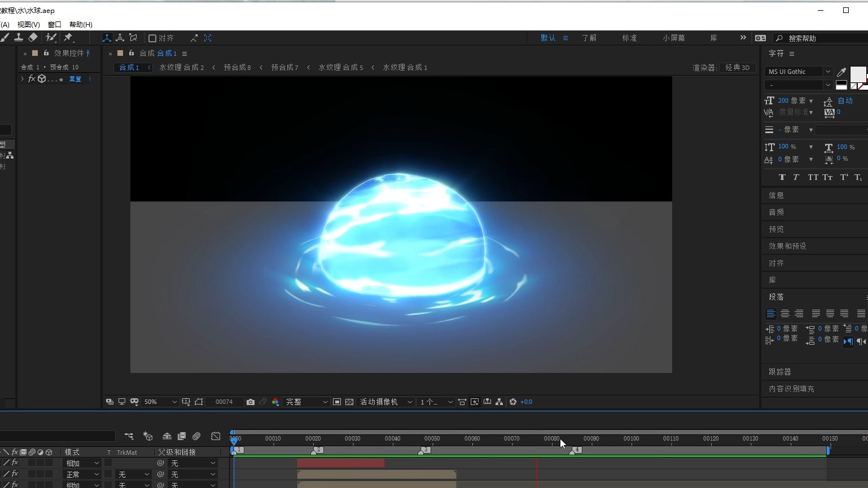
Task: Click the faux bold T button
Action: [782, 177]
